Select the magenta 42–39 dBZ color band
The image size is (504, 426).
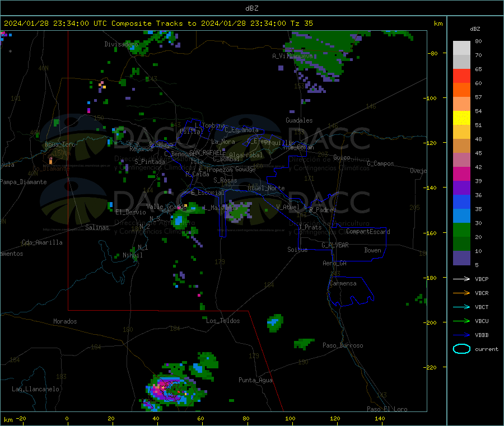pyautogui.click(x=461, y=174)
